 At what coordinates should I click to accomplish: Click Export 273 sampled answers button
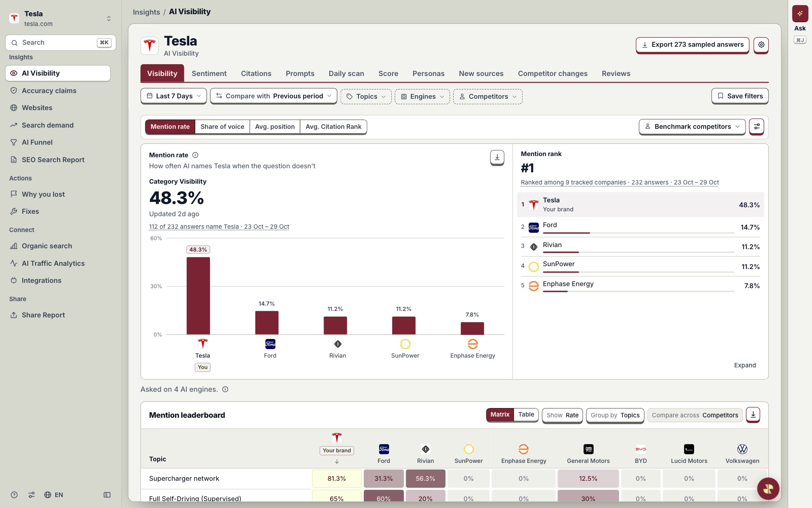[x=693, y=45]
